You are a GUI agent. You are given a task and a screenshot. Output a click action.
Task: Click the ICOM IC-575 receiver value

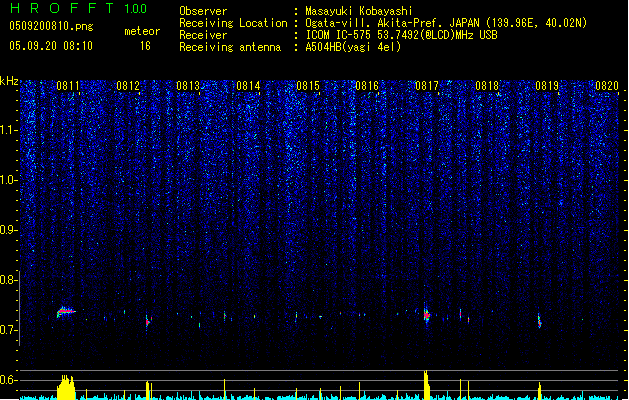click(x=401, y=35)
